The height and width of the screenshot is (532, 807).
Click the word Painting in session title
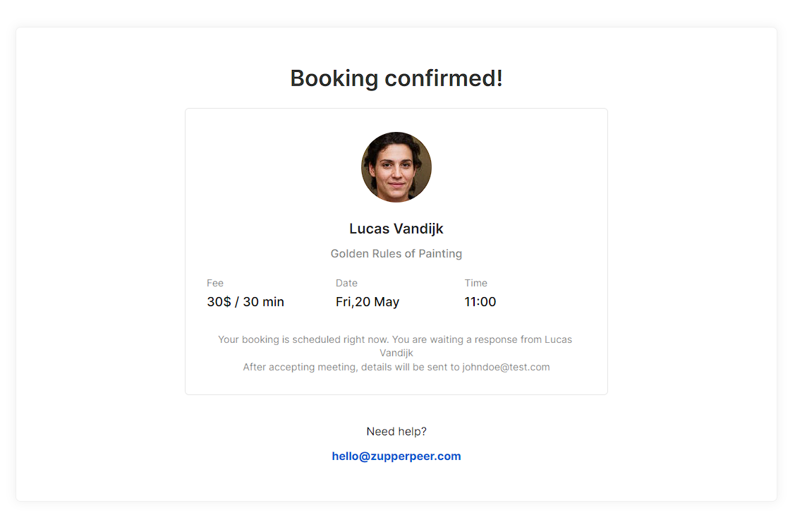point(440,253)
